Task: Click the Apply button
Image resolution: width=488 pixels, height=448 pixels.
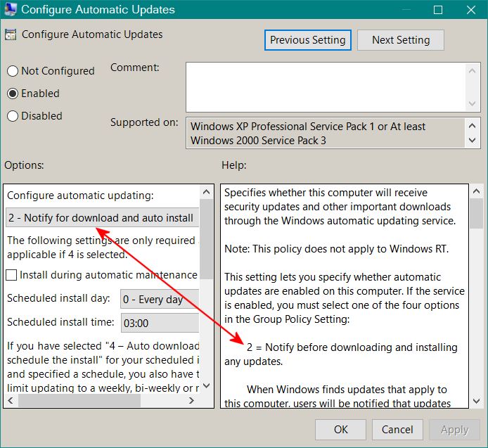Action: pos(454,430)
